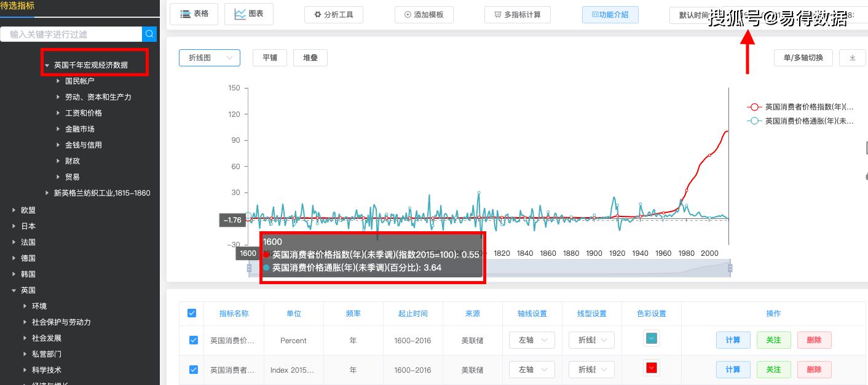This screenshot has height=385, width=868.
Task: Click the 起止时间 column header
Action: click(412, 313)
